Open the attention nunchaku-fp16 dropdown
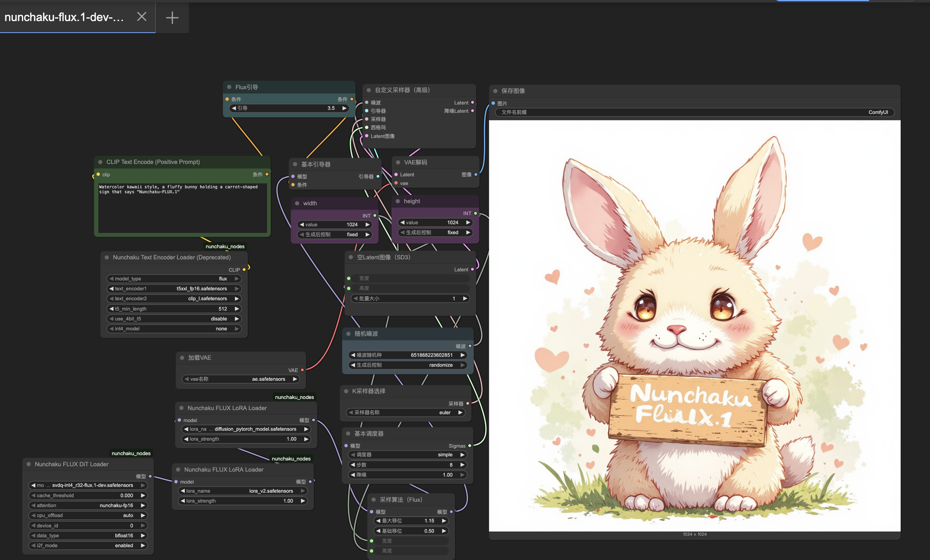The image size is (930, 560). pyautogui.click(x=88, y=505)
